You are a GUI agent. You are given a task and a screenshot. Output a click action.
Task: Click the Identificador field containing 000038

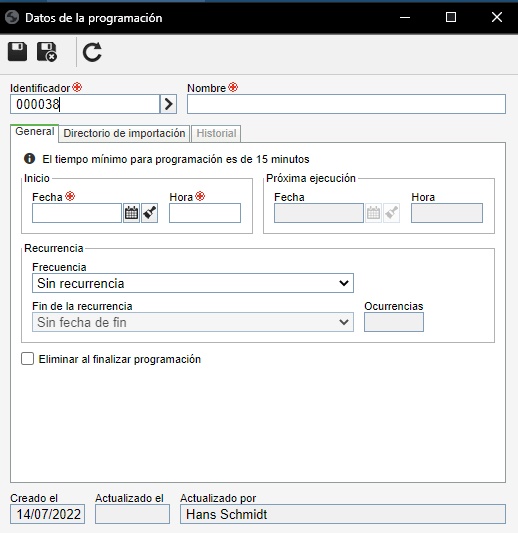tap(85, 104)
